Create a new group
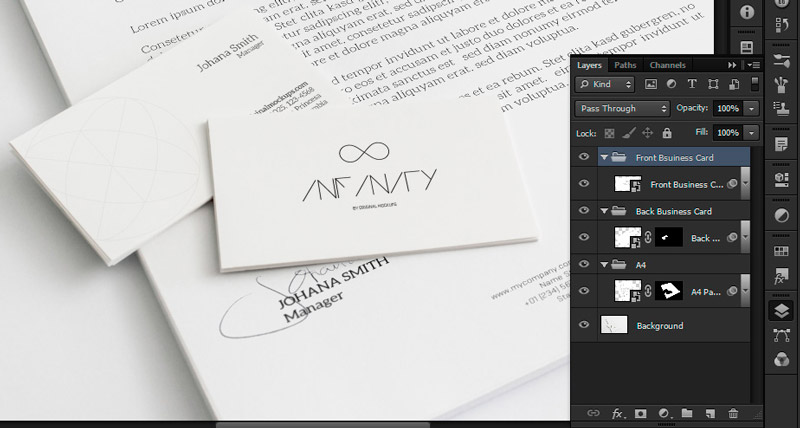The image size is (800, 428). [687, 413]
